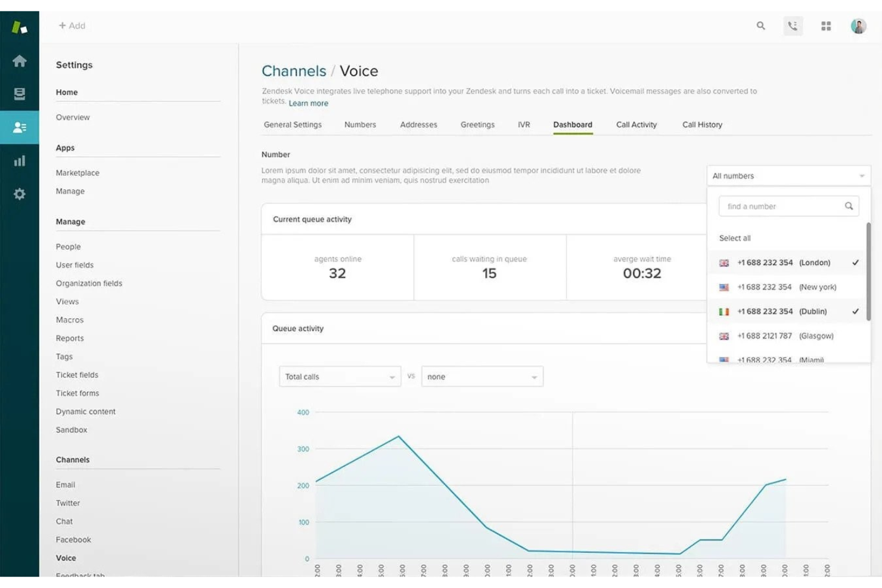This screenshot has height=588, width=882.
Task: Open the All numbers dropdown
Action: tap(788, 175)
